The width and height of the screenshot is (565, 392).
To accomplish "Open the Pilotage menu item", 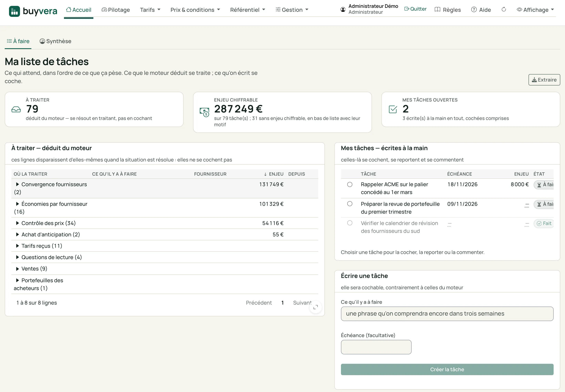I will click(116, 10).
